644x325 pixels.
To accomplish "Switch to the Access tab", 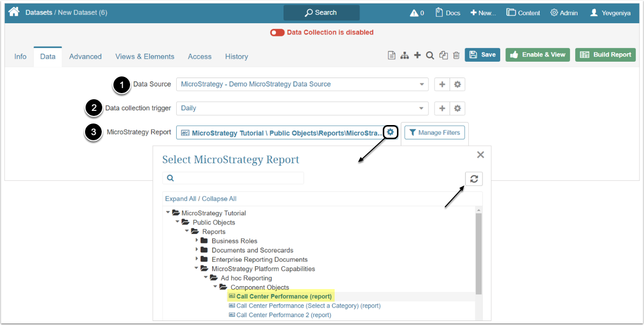I will (x=199, y=57).
